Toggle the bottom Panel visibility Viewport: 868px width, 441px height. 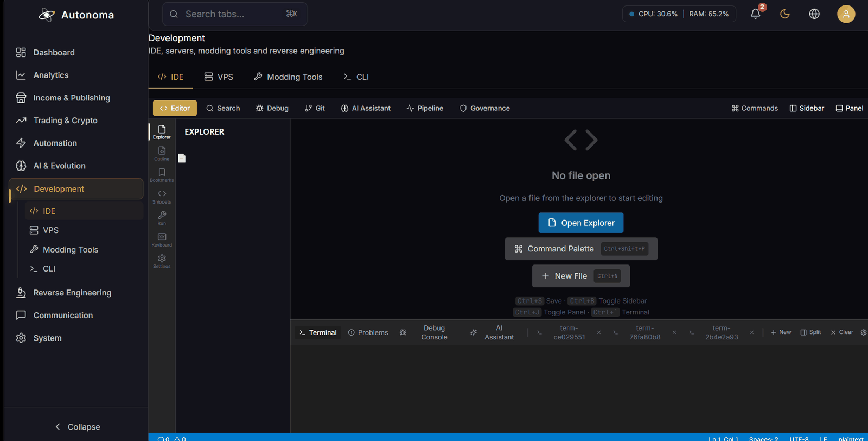(850, 108)
